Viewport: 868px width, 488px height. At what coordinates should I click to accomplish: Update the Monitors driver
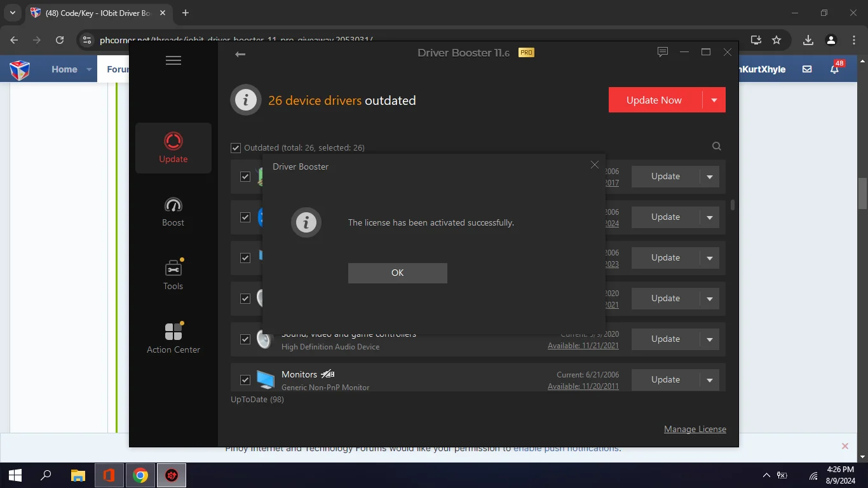point(665,380)
